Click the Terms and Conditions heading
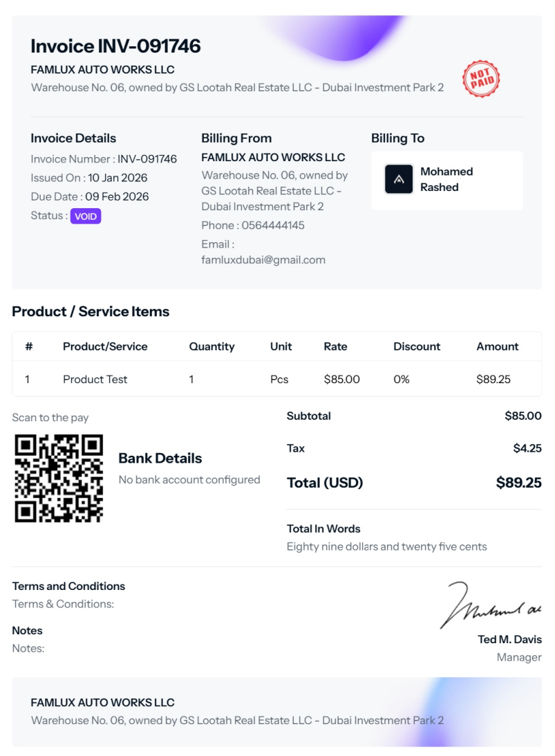Screen dimensions: 555x756 pyautogui.click(x=68, y=586)
